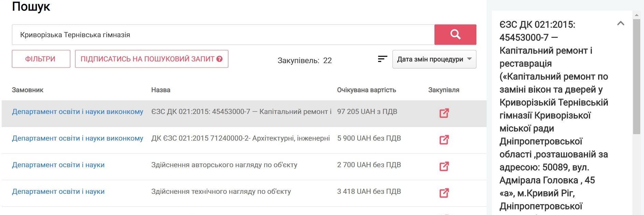Click the sort order icon next to the dropdown
Screen dimensions: 644x215
[382, 59]
